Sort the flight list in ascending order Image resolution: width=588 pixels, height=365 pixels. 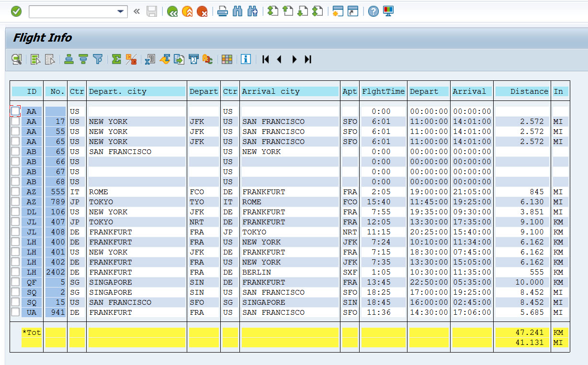68,59
